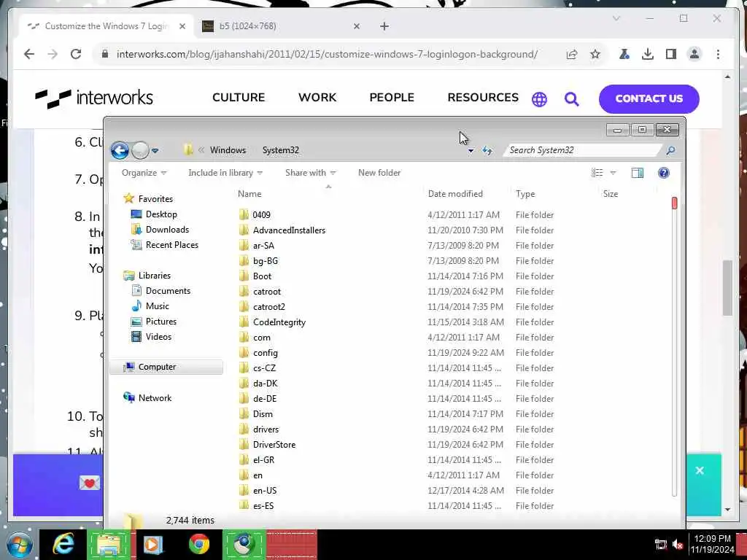Select the 0409 folder icon
Screen dimensions: 747x560
pos(244,215)
